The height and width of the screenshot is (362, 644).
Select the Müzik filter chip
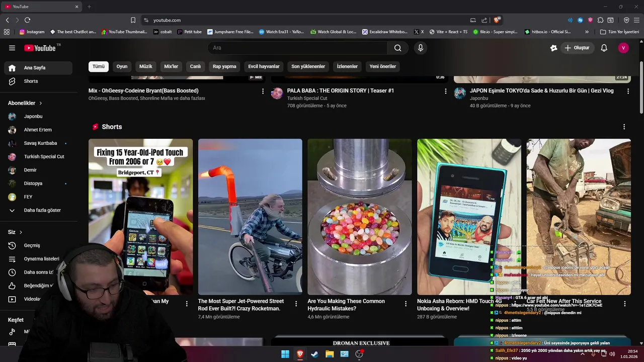tap(146, 66)
